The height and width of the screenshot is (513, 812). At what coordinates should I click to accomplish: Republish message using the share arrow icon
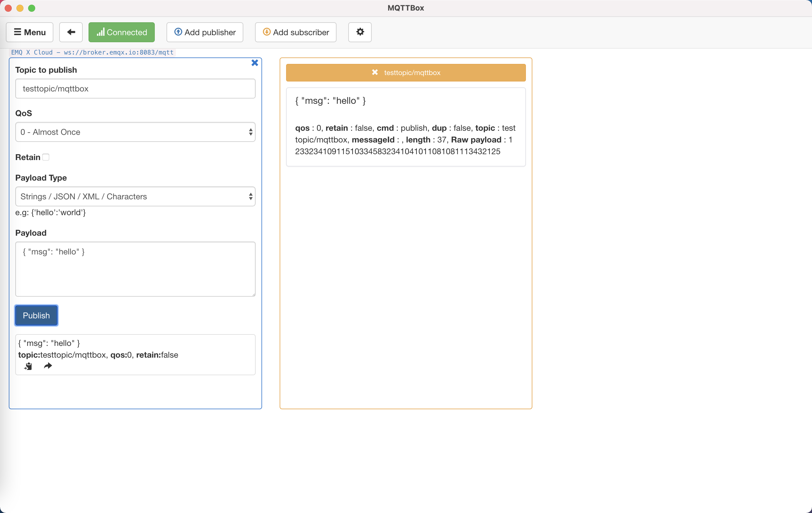point(48,366)
